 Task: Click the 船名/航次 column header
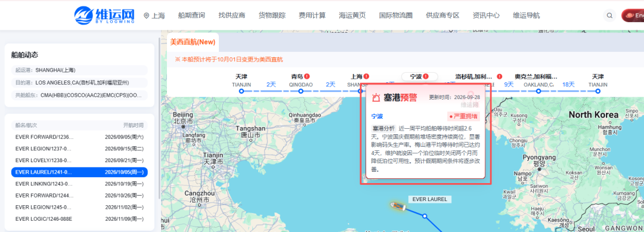(26, 125)
